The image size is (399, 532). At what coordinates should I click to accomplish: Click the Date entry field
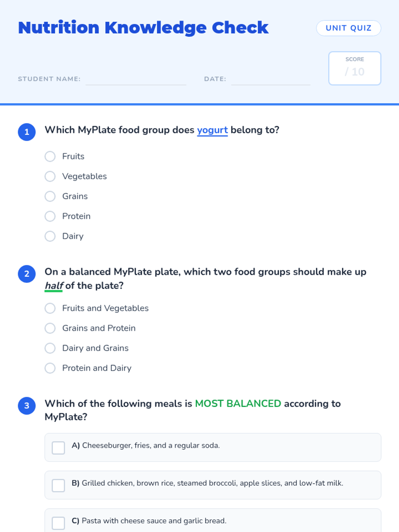point(271,80)
